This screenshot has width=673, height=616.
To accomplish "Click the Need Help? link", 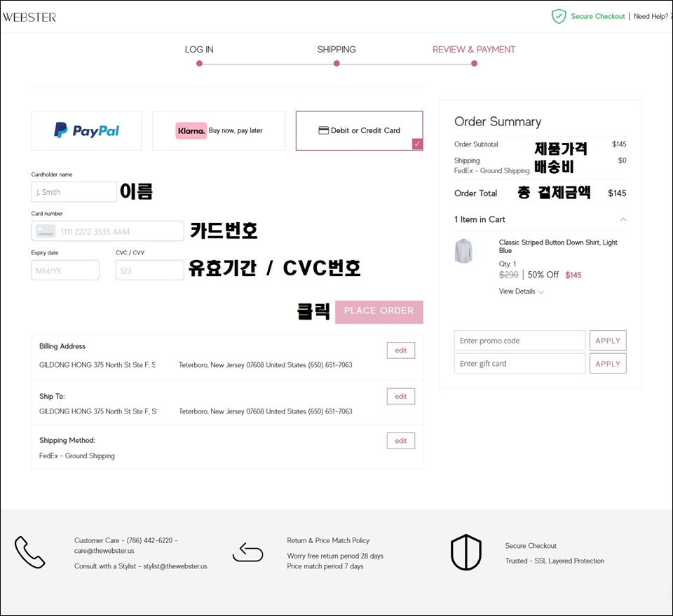I will point(653,16).
